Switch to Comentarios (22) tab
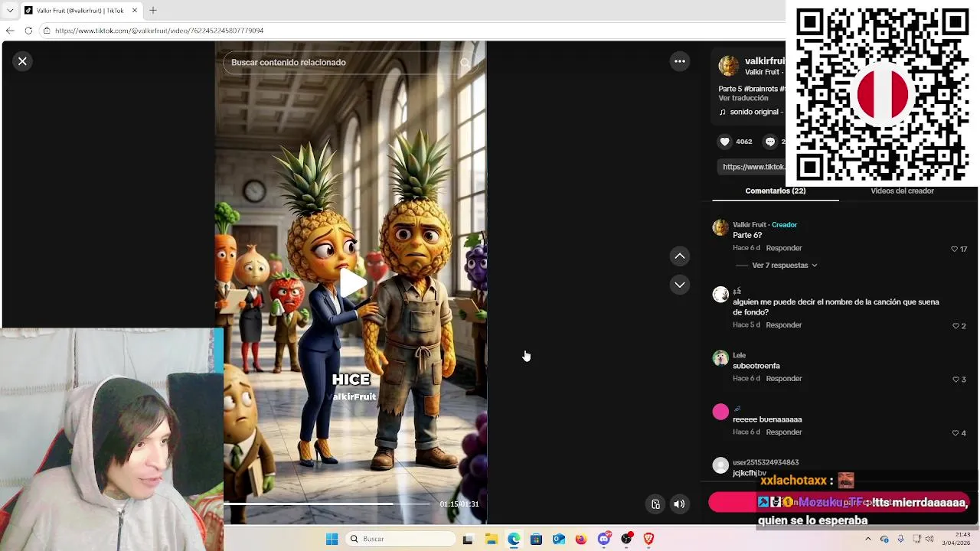This screenshot has width=980, height=551. pos(776,191)
